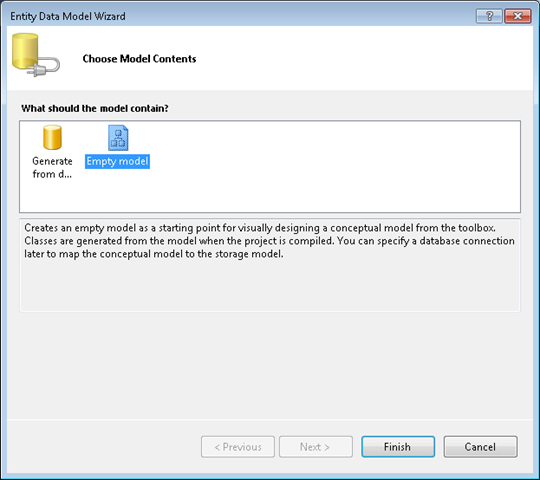
Task: Click the disabled Previous button
Action: point(238,447)
